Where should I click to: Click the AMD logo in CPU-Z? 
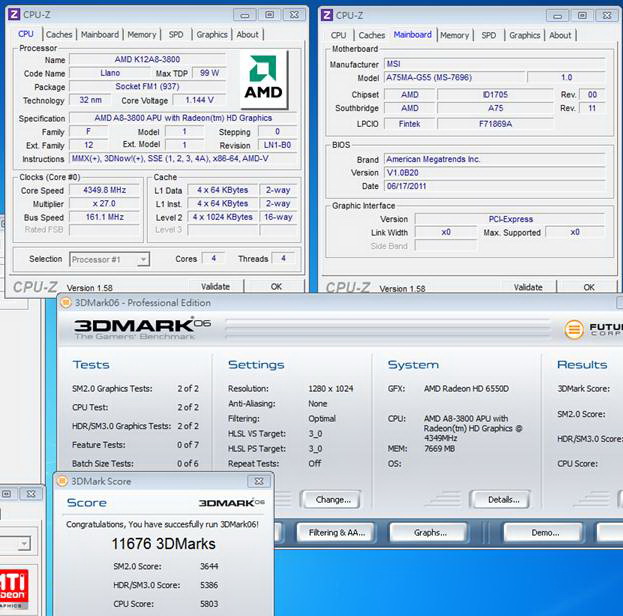[263, 79]
